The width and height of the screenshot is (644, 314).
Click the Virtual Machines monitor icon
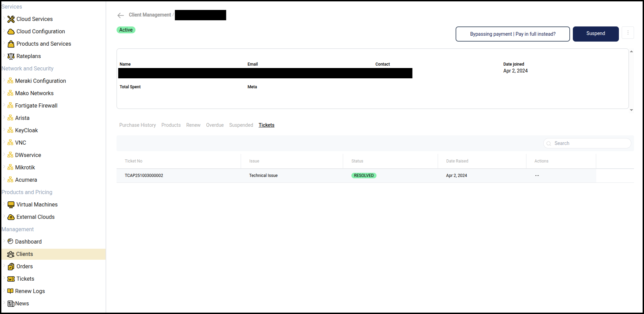pyautogui.click(x=11, y=205)
